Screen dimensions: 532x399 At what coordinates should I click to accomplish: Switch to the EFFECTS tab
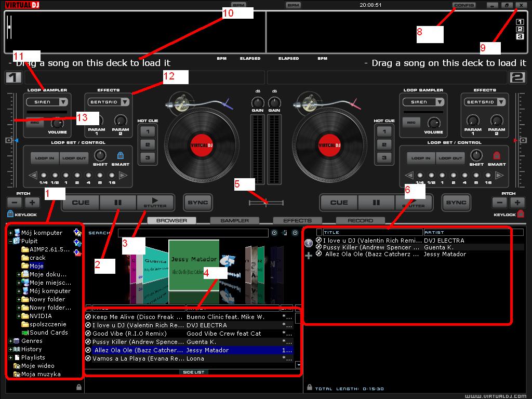click(x=297, y=220)
